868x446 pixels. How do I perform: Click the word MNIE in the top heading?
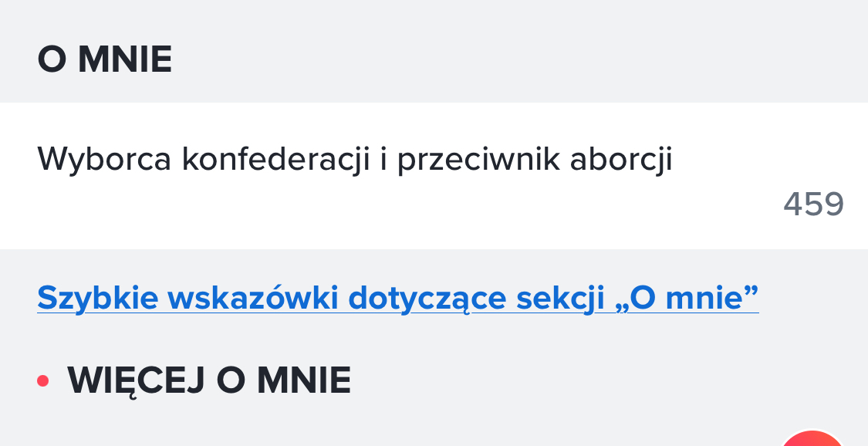pos(125,60)
